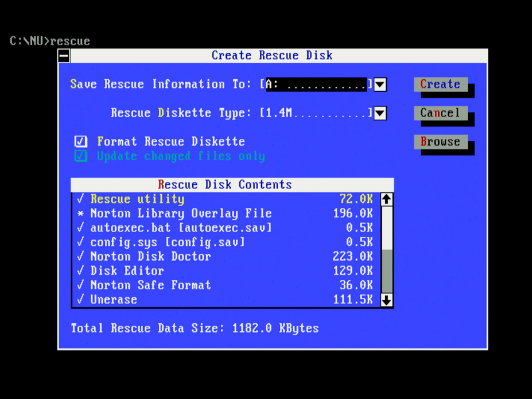Click the list scroll up arrow

click(x=387, y=199)
